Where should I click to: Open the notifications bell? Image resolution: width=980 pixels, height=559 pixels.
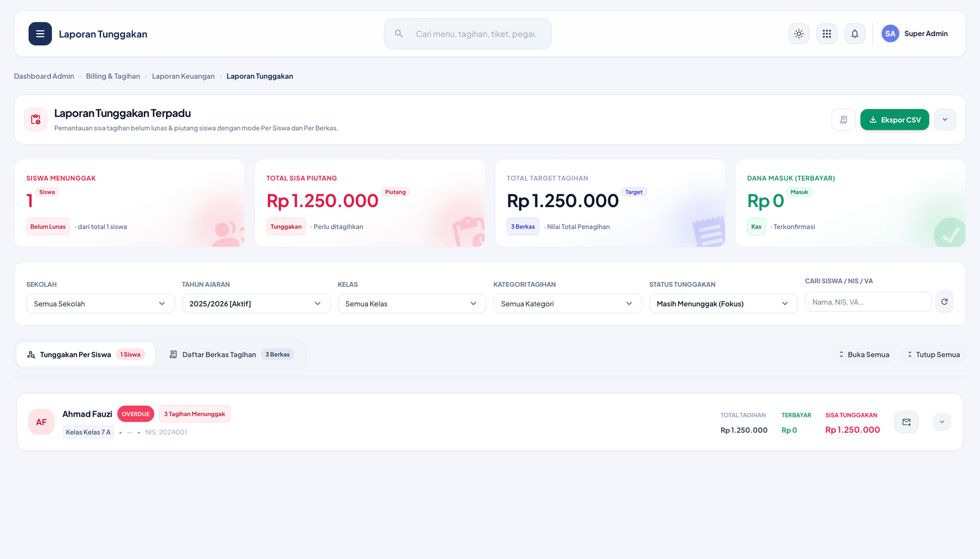pyautogui.click(x=855, y=34)
